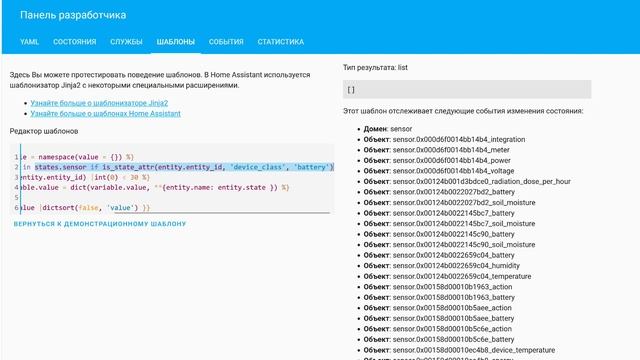Click line 1 with namespace(value code

77,157
